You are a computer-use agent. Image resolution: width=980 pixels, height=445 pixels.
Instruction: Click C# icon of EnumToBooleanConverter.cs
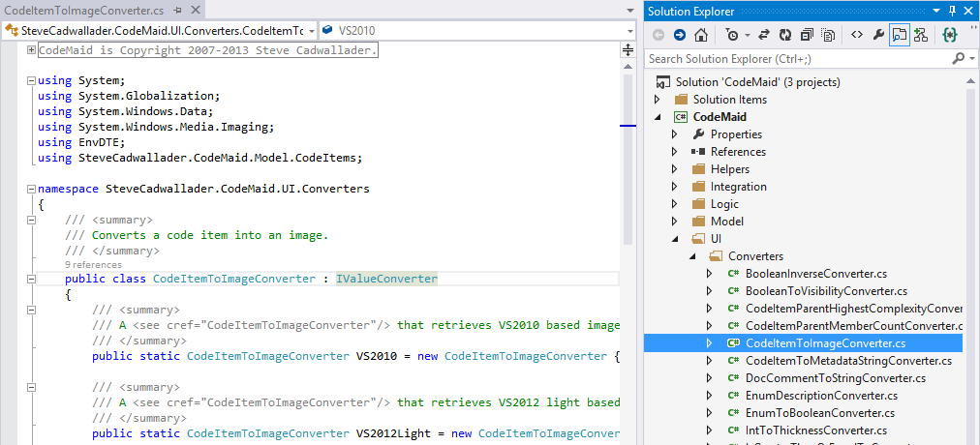(734, 413)
